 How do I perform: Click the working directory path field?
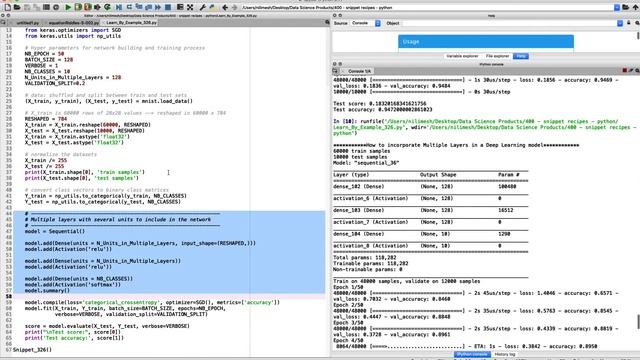click(x=427, y=7)
